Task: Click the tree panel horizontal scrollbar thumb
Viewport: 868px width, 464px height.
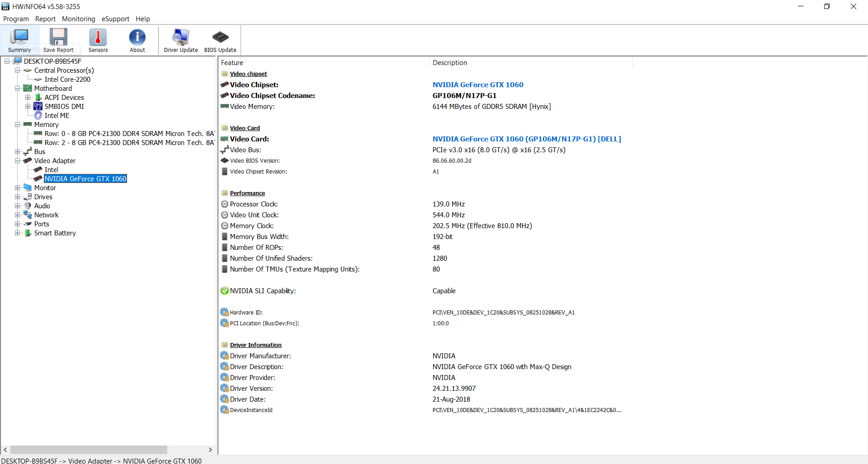Action: (x=89, y=450)
